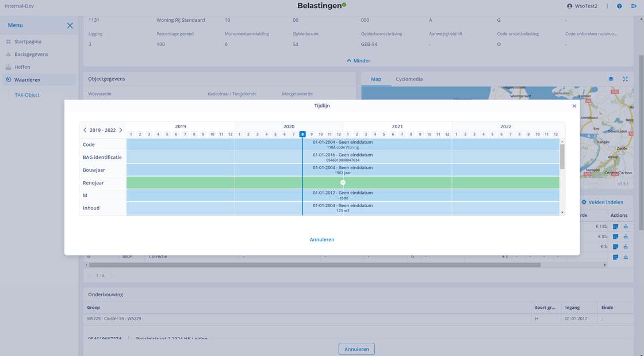644x356 pixels.
Task: Switch to the Cyclomedia tab
Action: [x=409, y=79]
